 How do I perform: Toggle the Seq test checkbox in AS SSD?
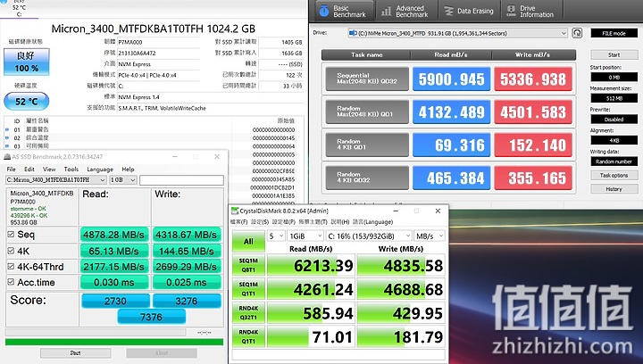point(11,235)
